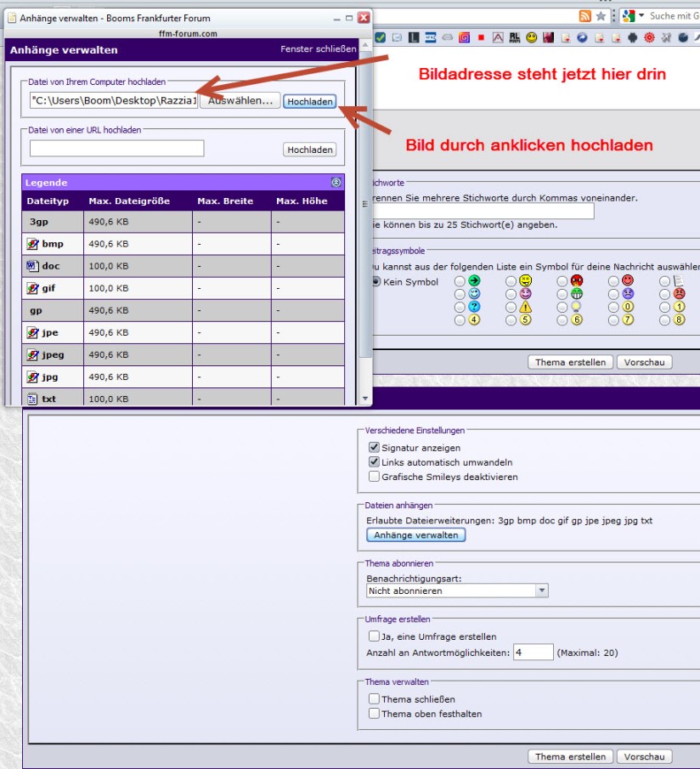Screen dimensions: 700x769
Task: Open the Benachrichtigungsart dropdown
Action: [x=541, y=591]
